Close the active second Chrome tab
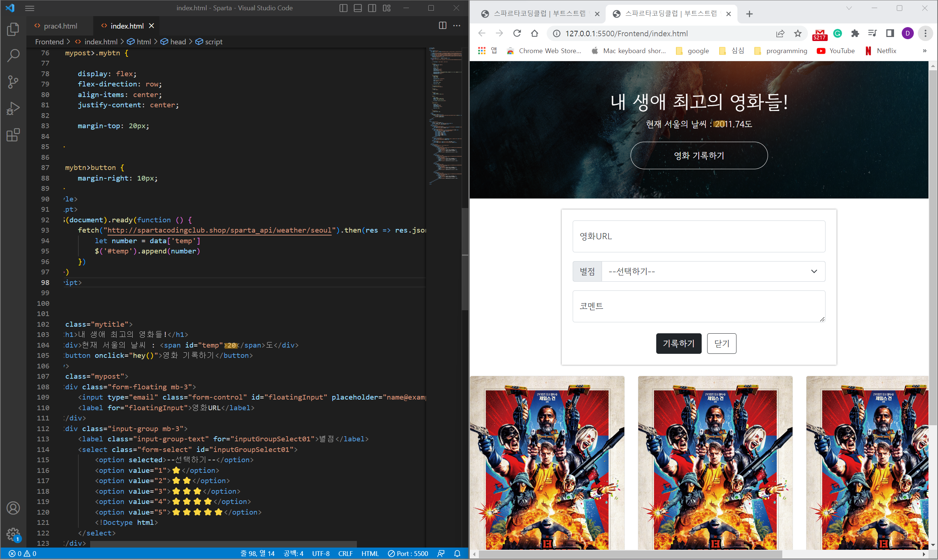 point(728,14)
